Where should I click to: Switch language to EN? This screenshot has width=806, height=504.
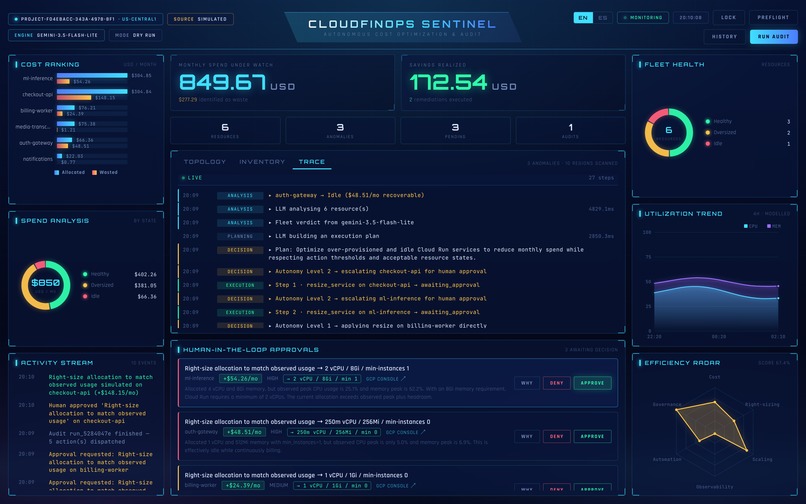(x=583, y=17)
